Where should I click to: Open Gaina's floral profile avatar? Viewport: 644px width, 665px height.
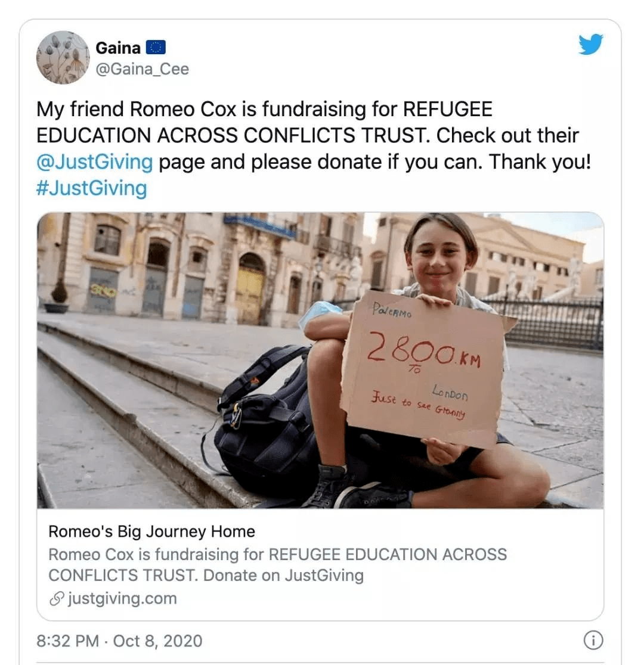pyautogui.click(x=63, y=57)
